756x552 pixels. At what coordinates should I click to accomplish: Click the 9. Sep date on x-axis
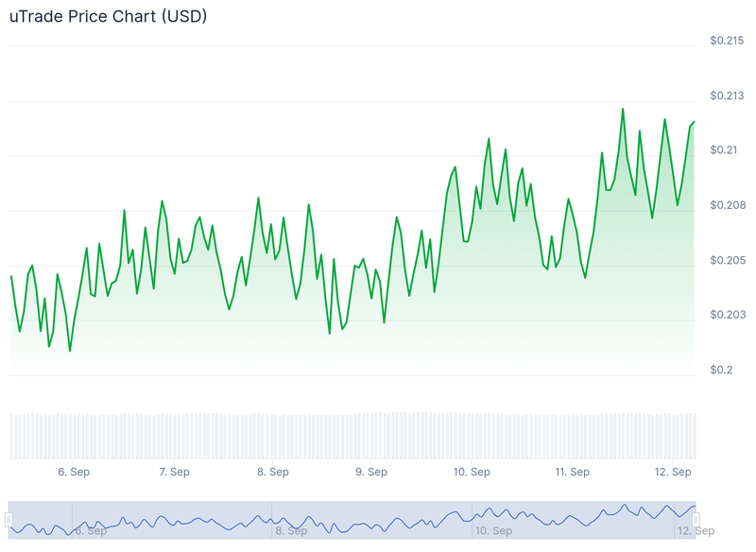371,472
